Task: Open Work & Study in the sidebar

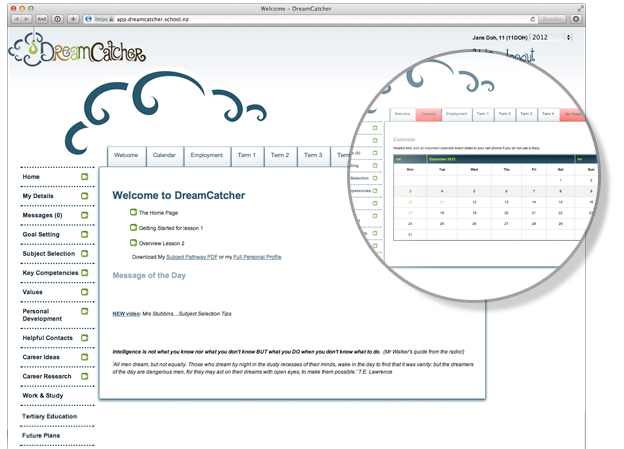Action: tap(43, 395)
